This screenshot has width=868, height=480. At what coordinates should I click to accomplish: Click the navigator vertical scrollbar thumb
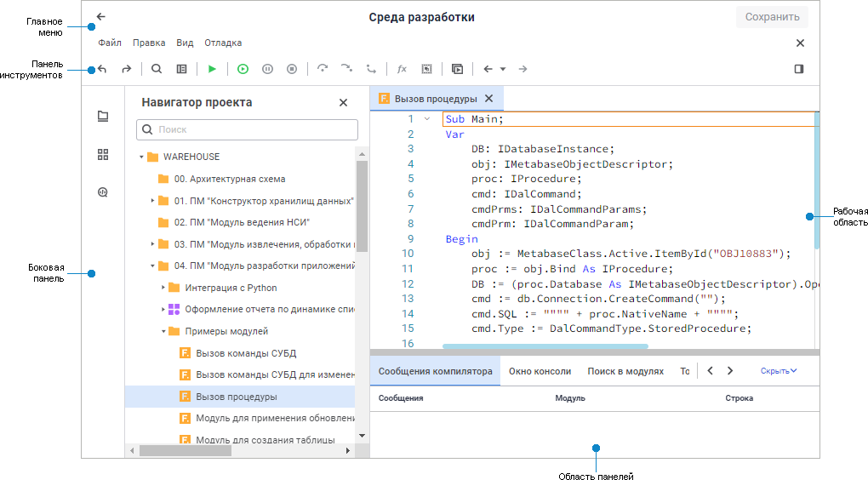coord(362,206)
